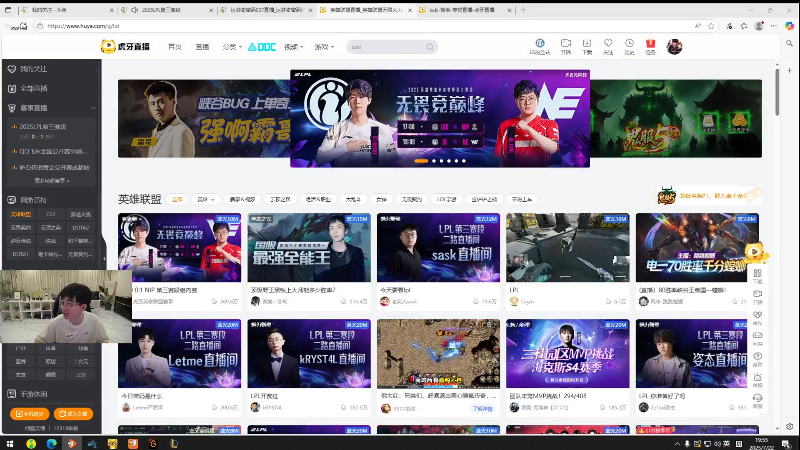Click the microphone icon in system tray
Viewport: 800px width, 450px height.
(687, 443)
